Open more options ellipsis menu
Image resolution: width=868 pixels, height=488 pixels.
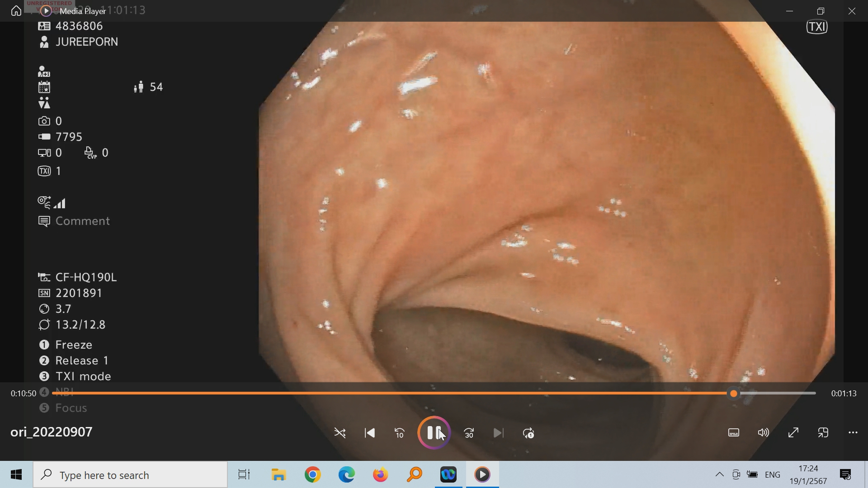click(x=853, y=433)
